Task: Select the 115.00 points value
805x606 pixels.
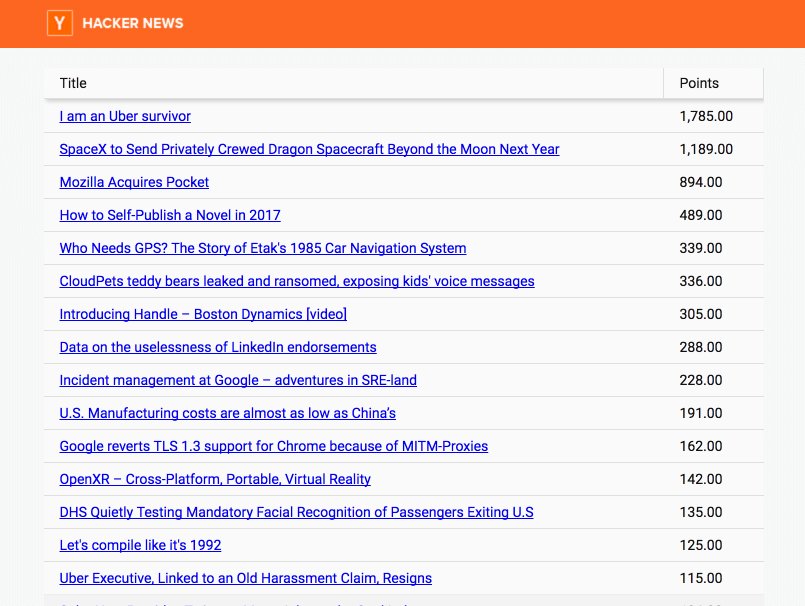Action: [x=701, y=578]
